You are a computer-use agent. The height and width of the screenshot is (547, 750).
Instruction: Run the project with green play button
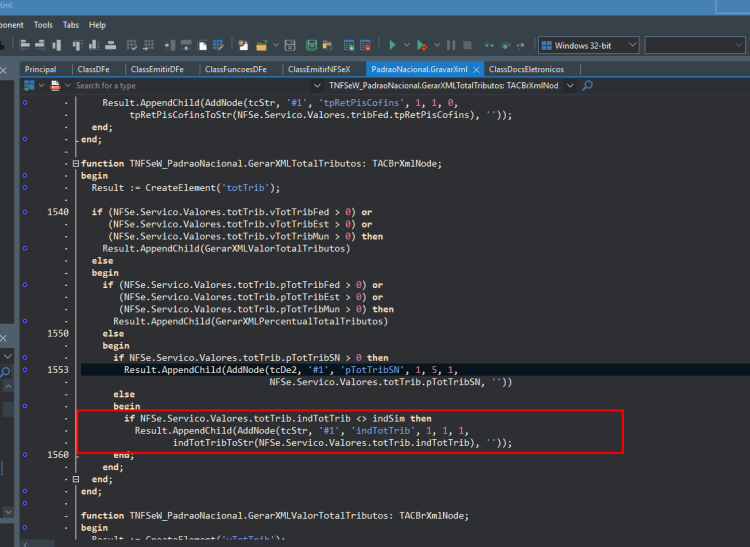(x=392, y=45)
